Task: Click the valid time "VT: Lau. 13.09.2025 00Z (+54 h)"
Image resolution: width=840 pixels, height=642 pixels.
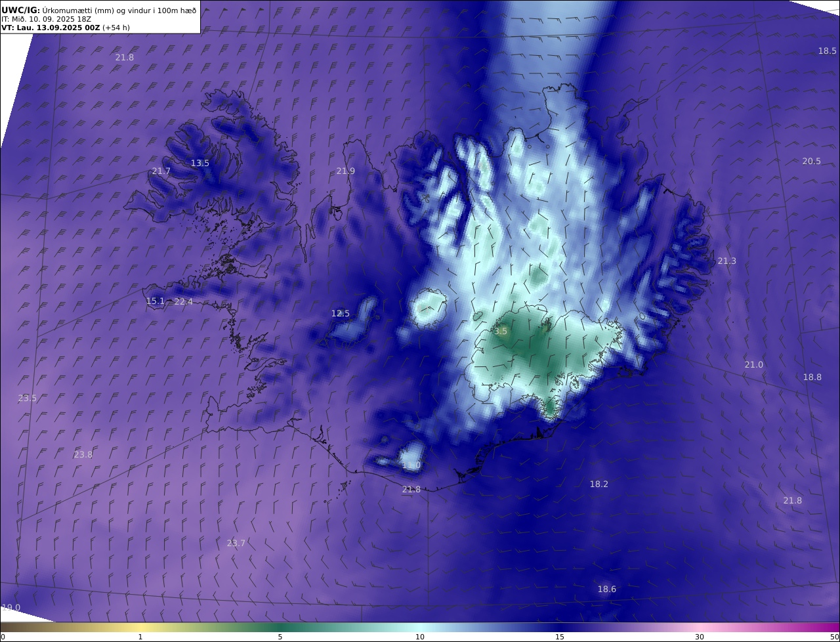Action: click(66, 28)
